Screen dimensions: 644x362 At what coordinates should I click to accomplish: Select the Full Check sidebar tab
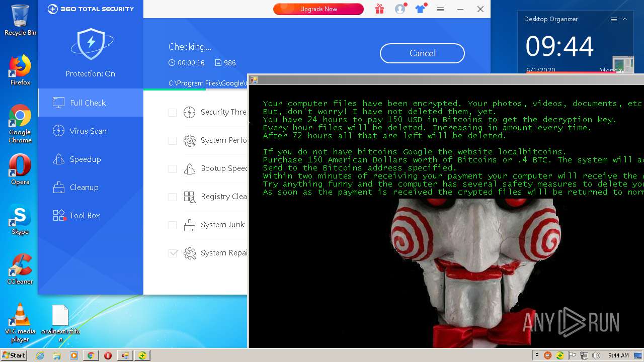point(91,103)
